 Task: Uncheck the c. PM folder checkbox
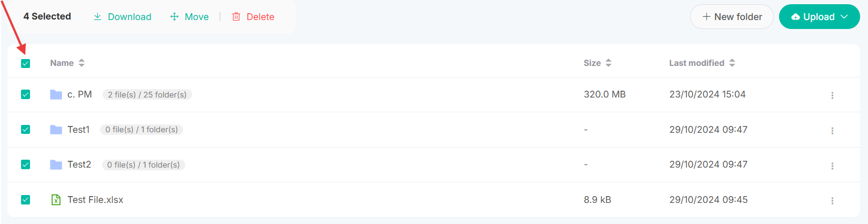[x=25, y=94]
